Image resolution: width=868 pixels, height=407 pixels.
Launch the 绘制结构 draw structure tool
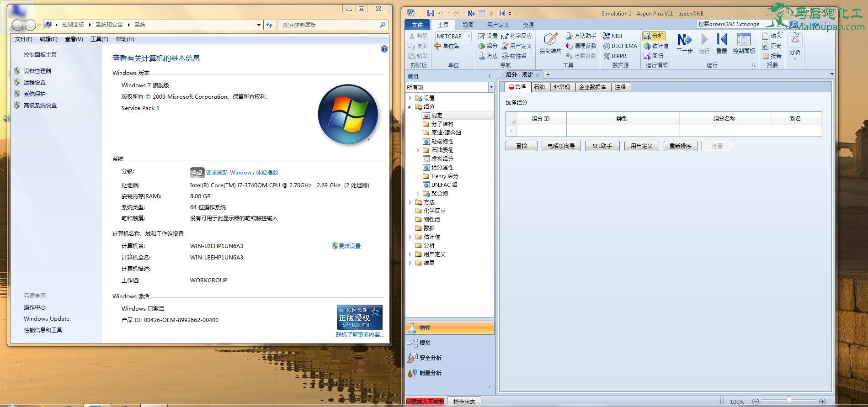[550, 43]
